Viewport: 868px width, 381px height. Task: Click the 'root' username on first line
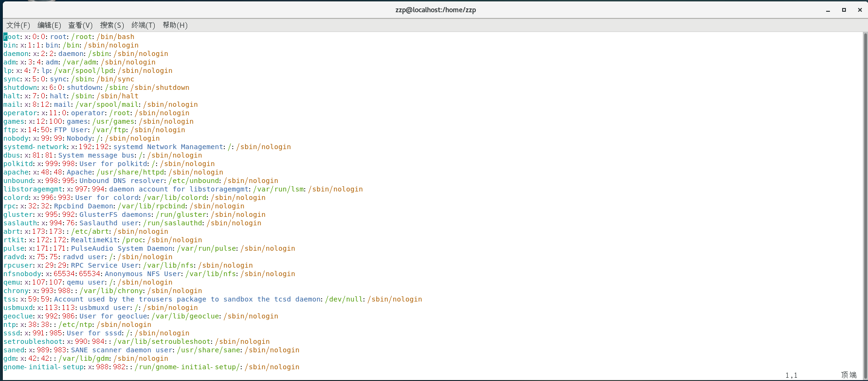point(12,37)
